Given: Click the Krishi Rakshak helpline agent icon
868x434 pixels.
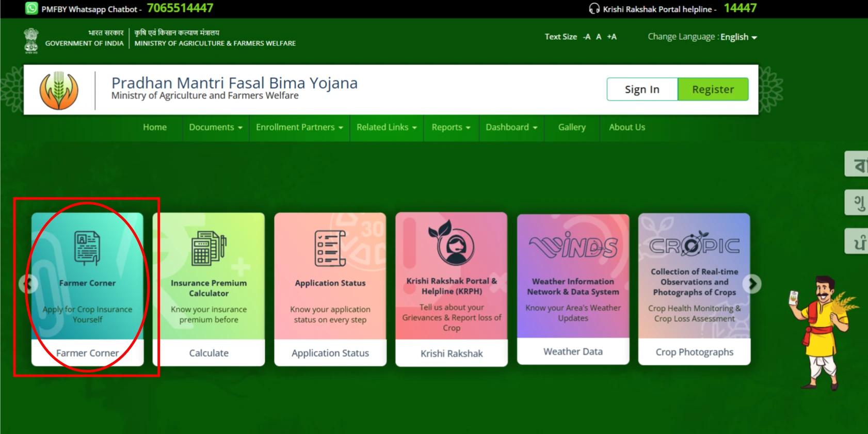Looking at the screenshot, I should (x=452, y=243).
